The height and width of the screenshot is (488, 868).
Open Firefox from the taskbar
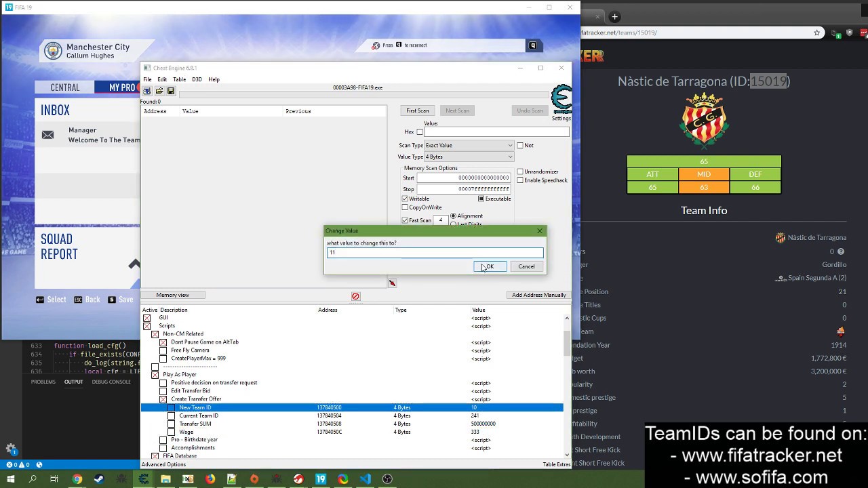[210, 479]
